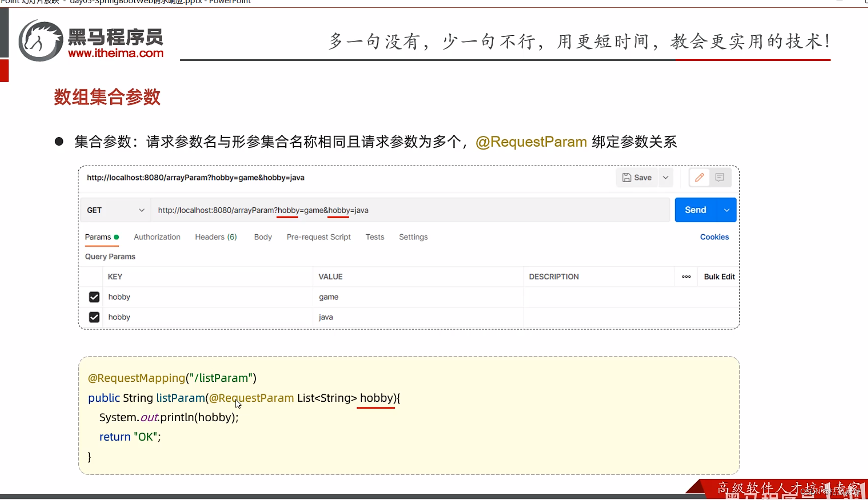Select the Body tab
This screenshot has width=868, height=500.
262,237
